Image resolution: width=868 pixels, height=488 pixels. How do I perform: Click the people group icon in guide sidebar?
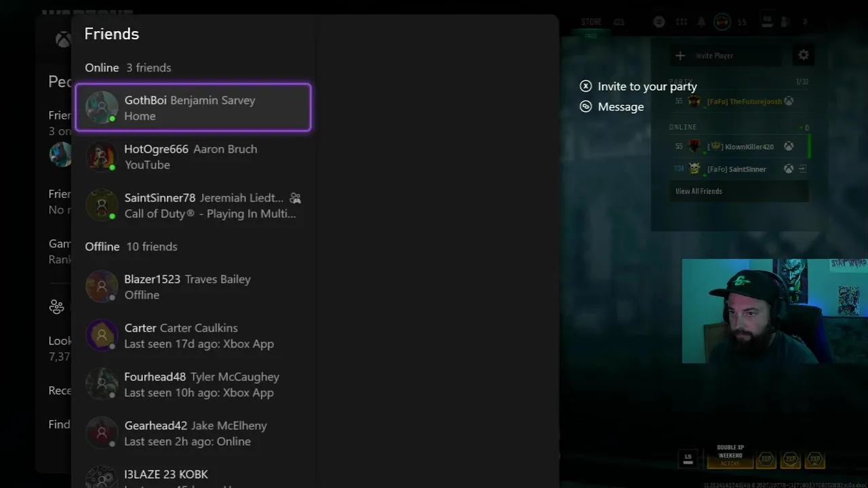pyautogui.click(x=57, y=307)
